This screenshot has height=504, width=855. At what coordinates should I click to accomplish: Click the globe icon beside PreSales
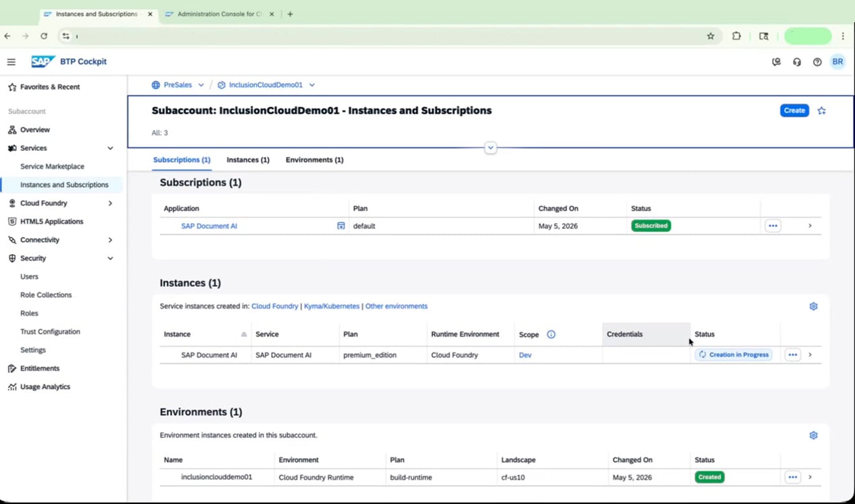[156, 86]
